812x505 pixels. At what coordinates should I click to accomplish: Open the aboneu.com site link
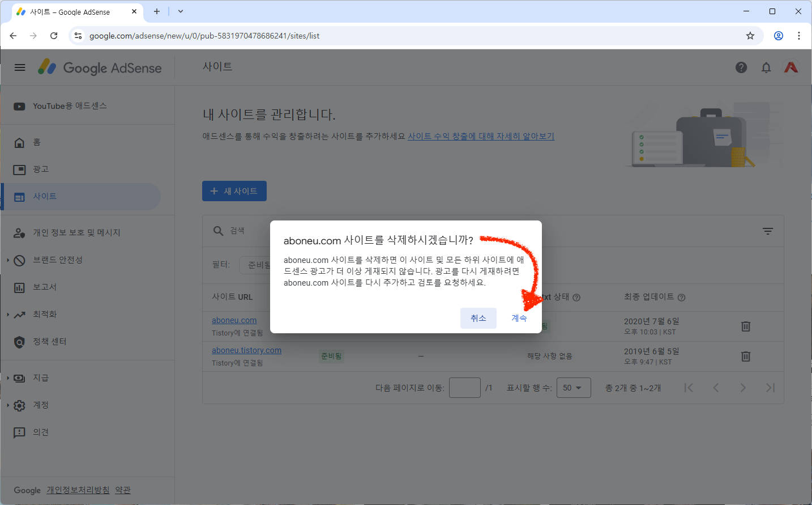[x=234, y=320]
